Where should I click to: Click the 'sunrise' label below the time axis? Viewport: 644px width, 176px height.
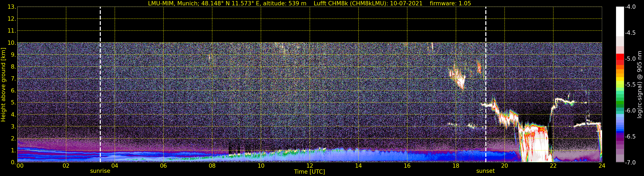pos(100,171)
